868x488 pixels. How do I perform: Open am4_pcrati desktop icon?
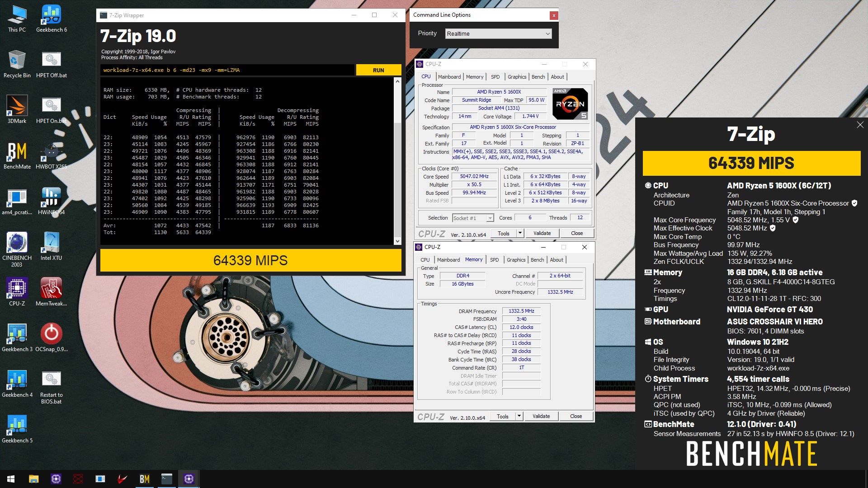17,202
